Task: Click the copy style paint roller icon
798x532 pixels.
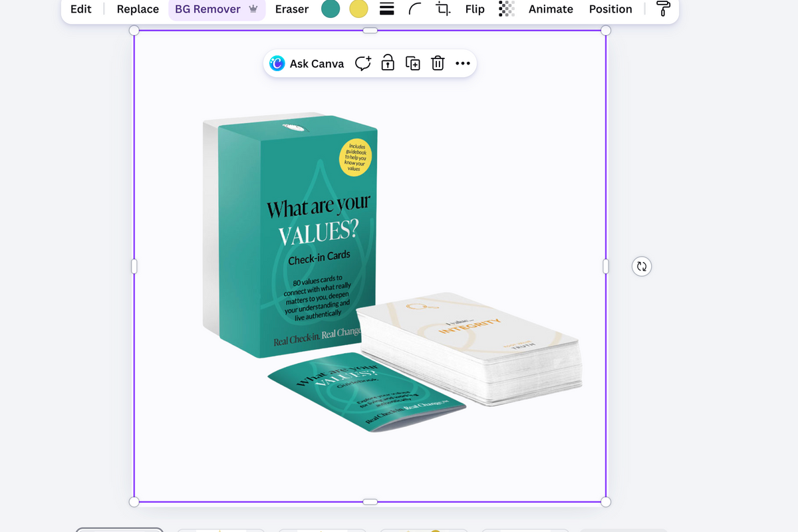Action: [664, 9]
